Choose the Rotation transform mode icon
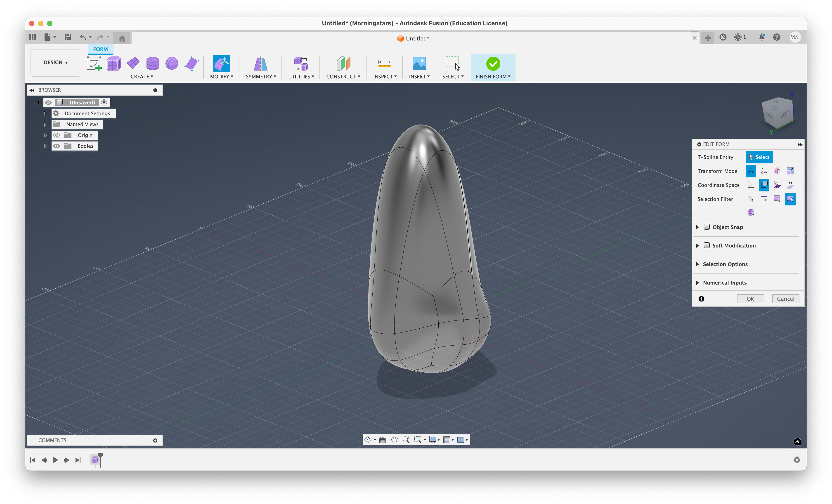Viewport: 832px width, 504px height. click(777, 171)
